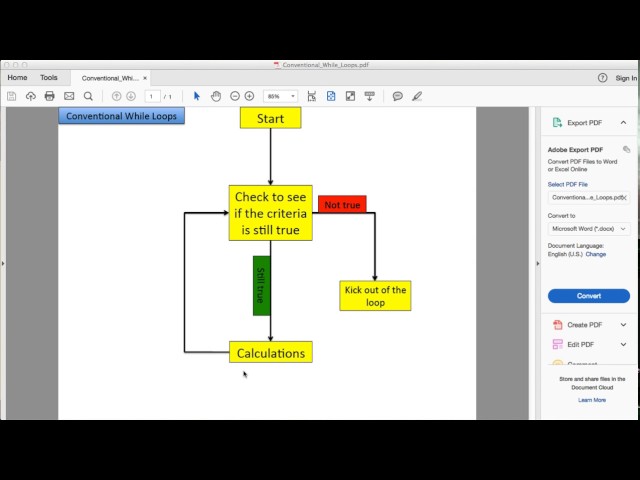This screenshot has height=480, width=640.
Task: Collapse the Export PDF section
Action: (x=623, y=122)
